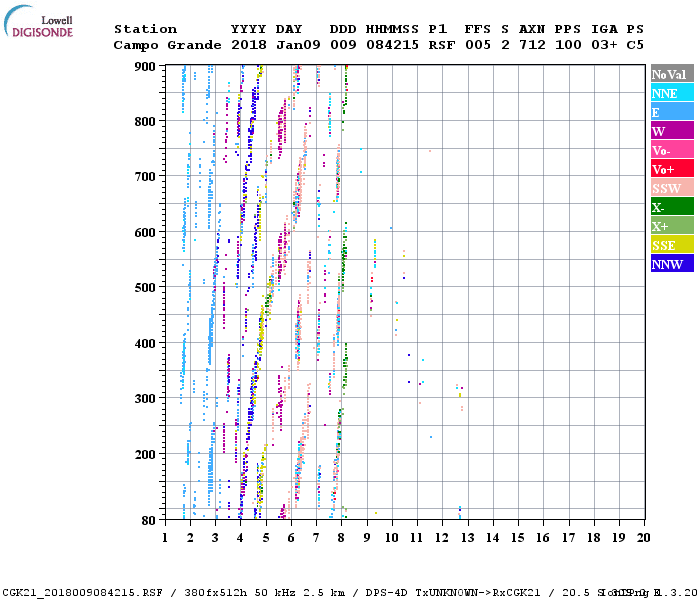Click the CGK21_2018009084215.RSF filename text

(83, 593)
